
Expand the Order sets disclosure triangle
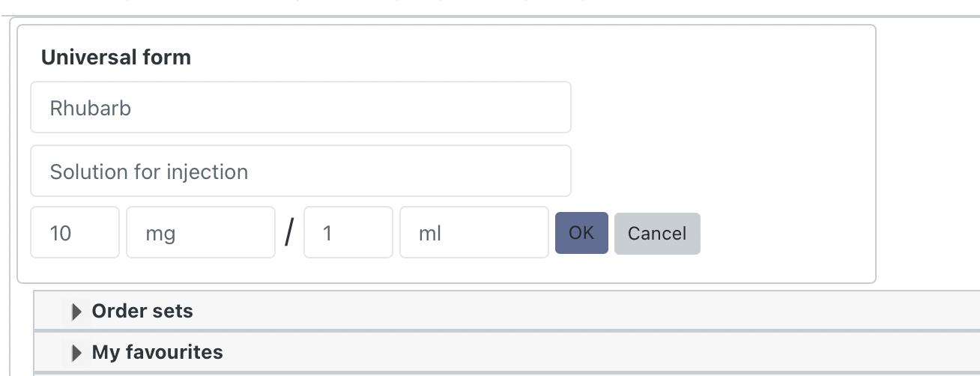(76, 312)
